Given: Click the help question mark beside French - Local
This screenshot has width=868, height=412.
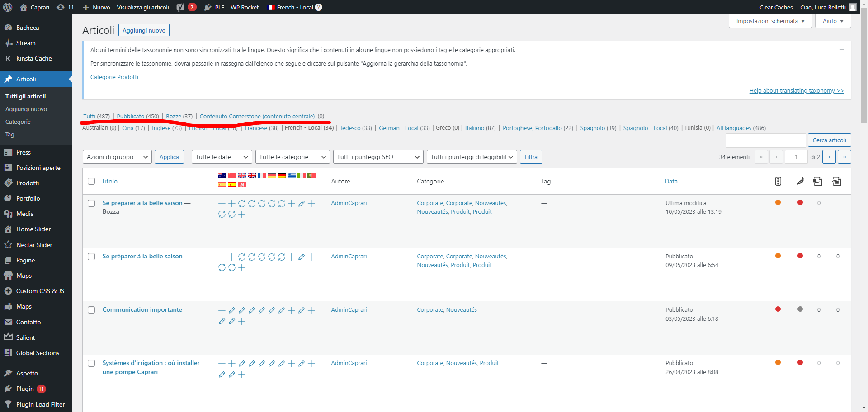Looking at the screenshot, I should 319,7.
